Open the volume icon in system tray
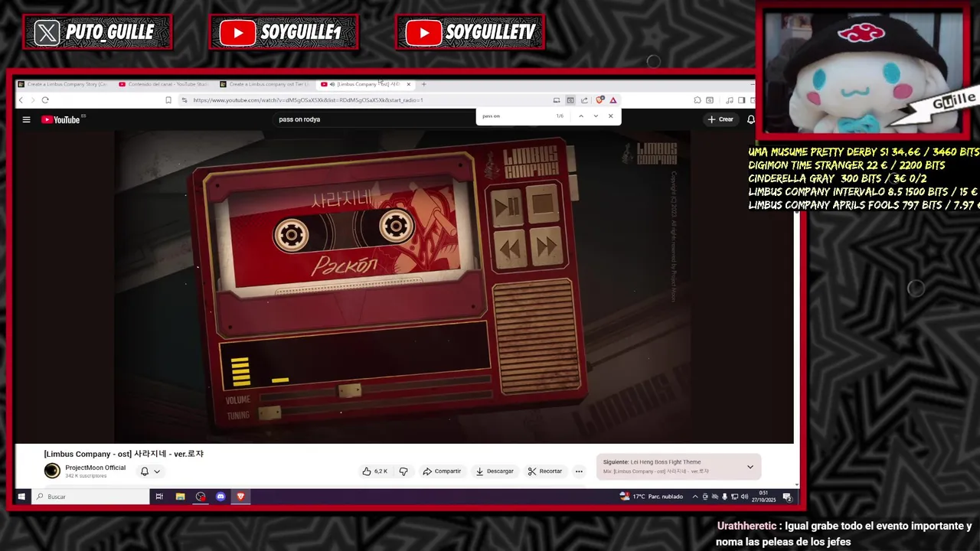 (744, 497)
